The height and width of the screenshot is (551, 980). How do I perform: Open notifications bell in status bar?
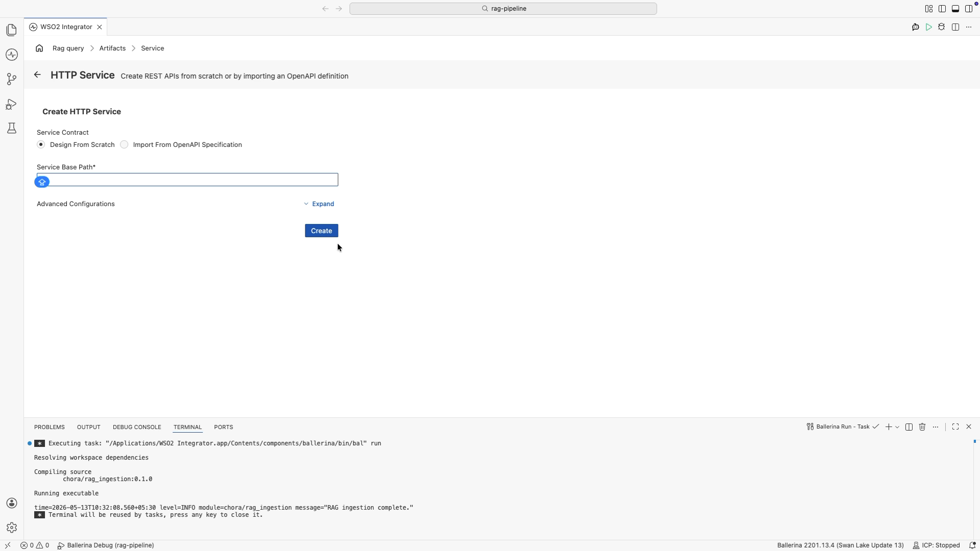[x=972, y=545]
